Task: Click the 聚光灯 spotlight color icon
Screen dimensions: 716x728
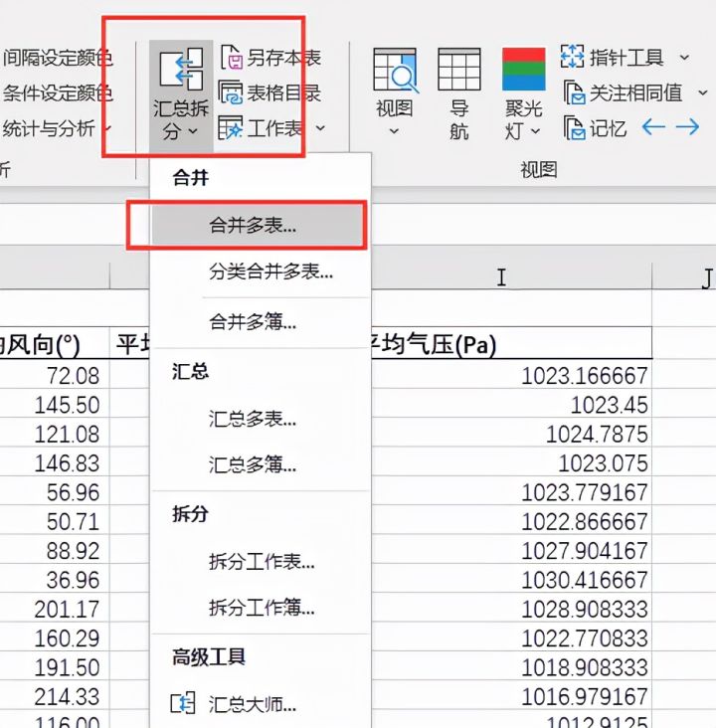Action: click(x=523, y=70)
